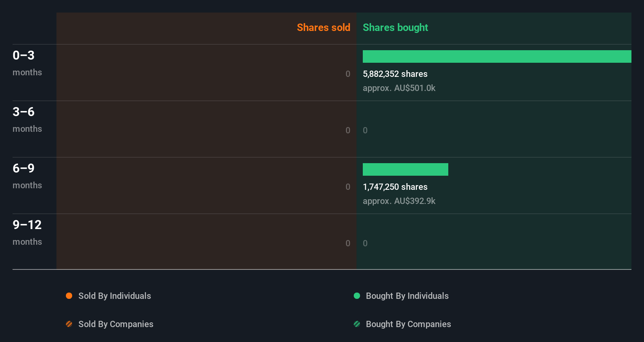Click the shares sold zero in 0–3 months
644x342 pixels.
(348, 74)
